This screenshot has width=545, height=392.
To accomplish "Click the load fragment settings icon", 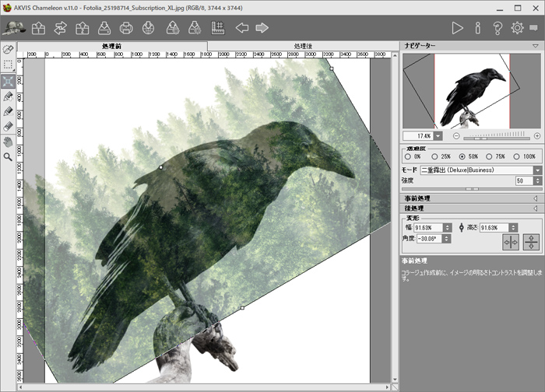I will click(173, 28).
